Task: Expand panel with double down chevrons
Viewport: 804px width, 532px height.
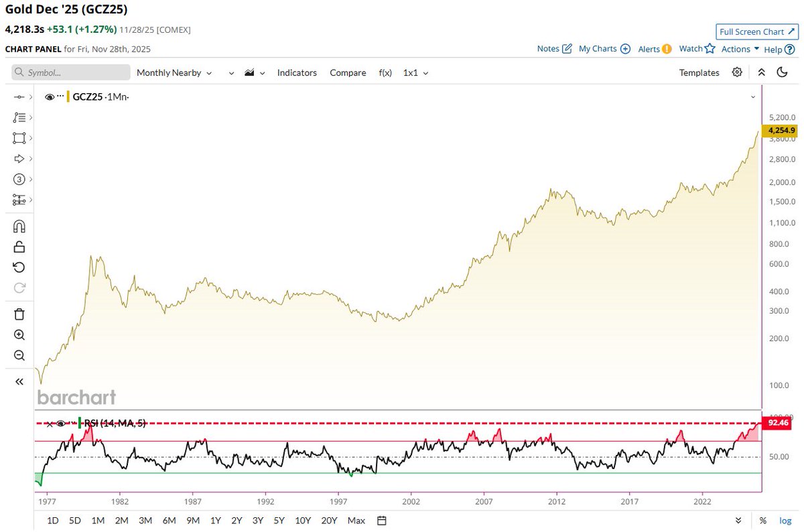Action: coord(739,521)
